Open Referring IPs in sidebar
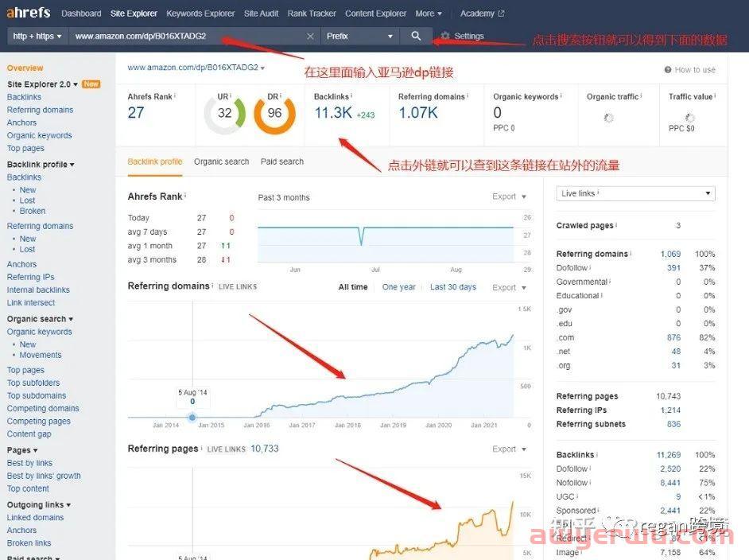This screenshot has width=749, height=560. pyautogui.click(x=30, y=277)
